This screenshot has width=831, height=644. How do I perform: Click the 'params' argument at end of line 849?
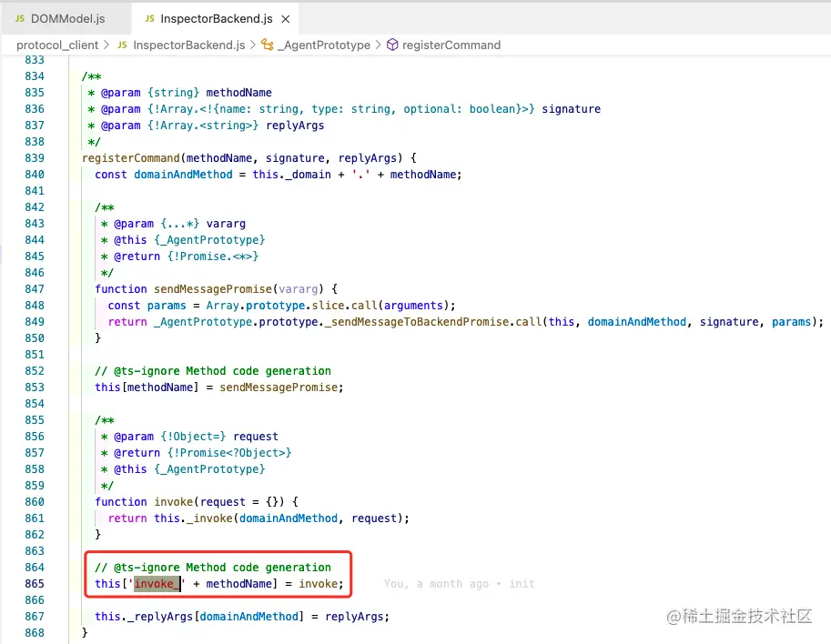[791, 322]
